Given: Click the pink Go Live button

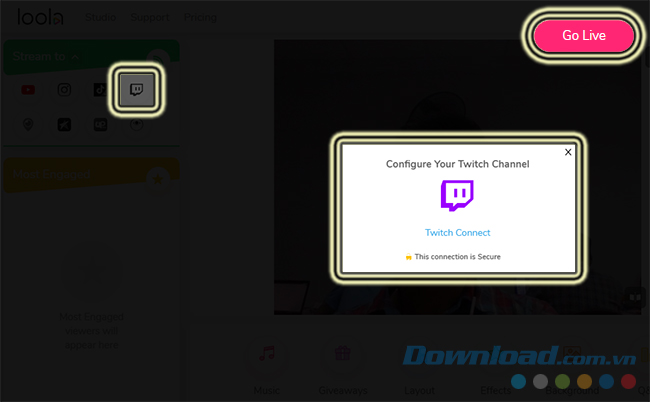Looking at the screenshot, I should 584,36.
